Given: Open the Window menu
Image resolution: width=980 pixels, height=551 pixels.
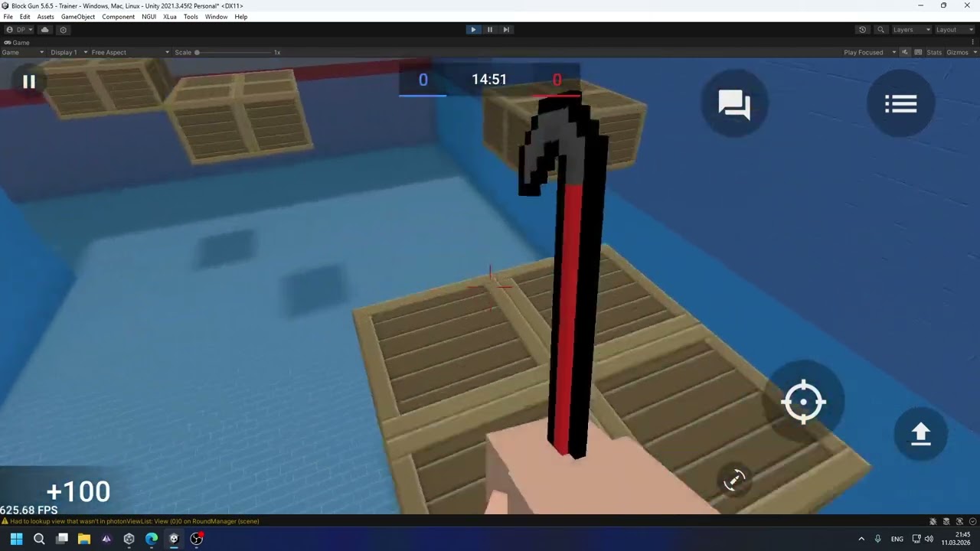Looking at the screenshot, I should (x=216, y=17).
